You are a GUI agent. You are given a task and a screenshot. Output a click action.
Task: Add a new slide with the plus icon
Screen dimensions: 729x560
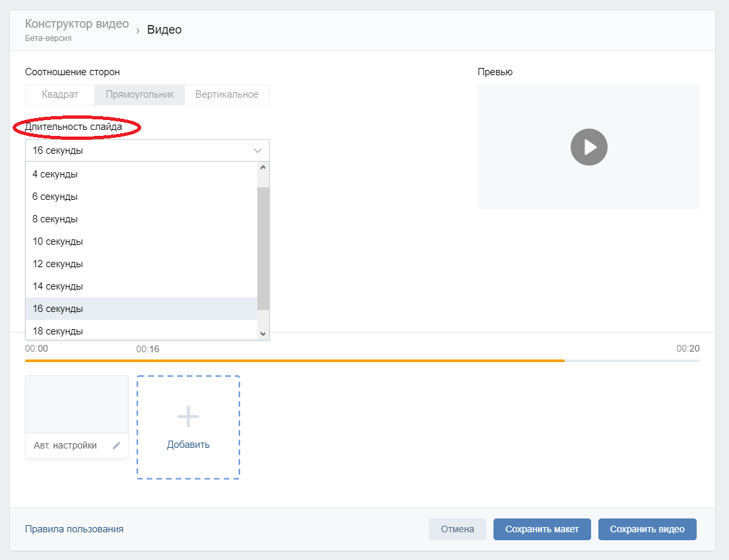click(188, 416)
